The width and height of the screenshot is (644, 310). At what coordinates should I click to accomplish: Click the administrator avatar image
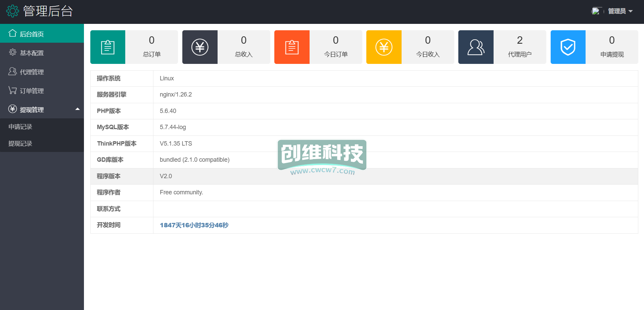pos(596,11)
